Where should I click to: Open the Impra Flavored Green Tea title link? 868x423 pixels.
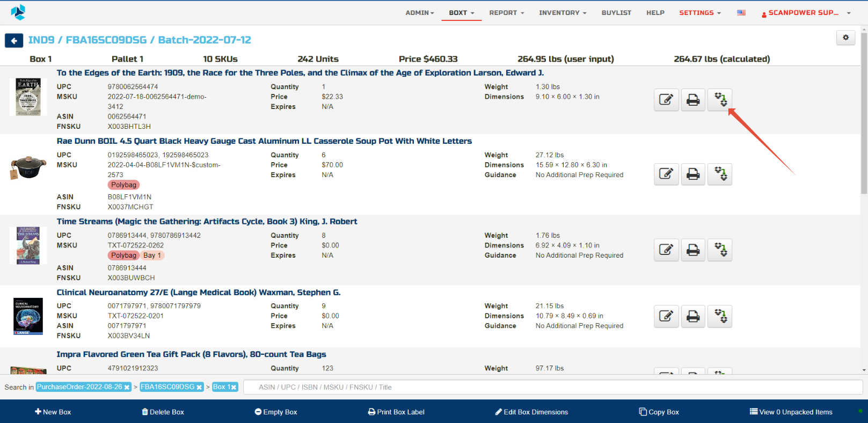pyautogui.click(x=192, y=355)
